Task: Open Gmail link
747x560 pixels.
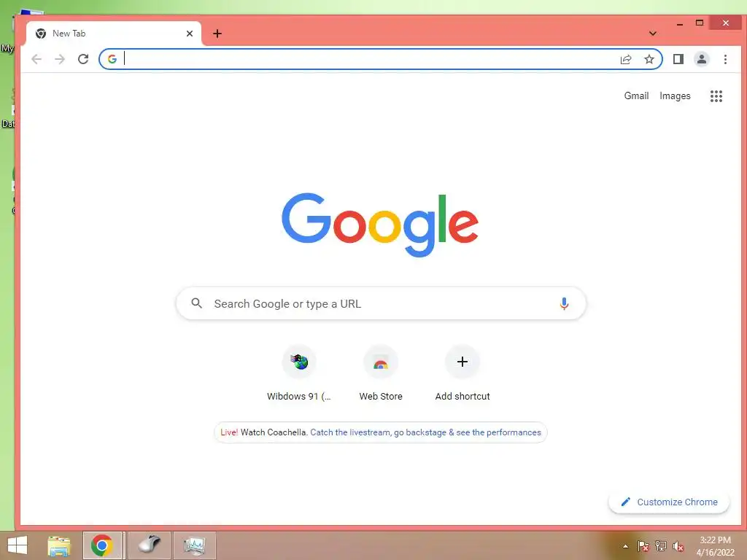Action: point(636,96)
